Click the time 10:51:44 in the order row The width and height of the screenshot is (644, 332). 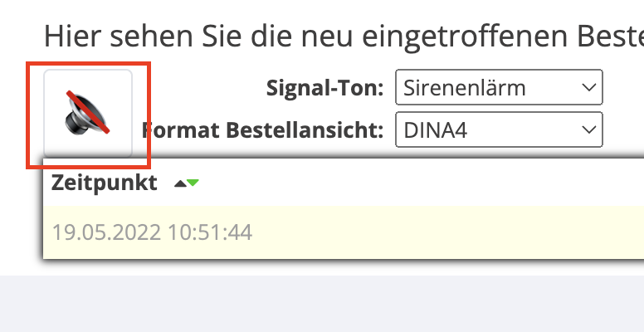click(x=210, y=232)
